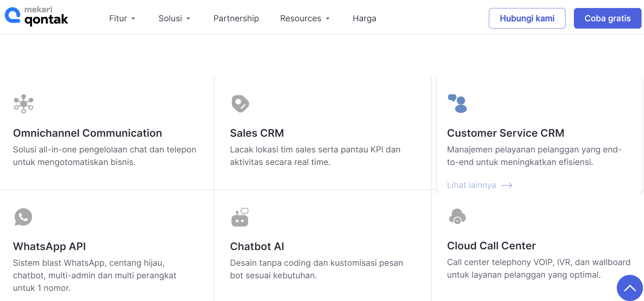Viewport: 644px width, 301px height.
Task: Click the scroll-to-top arrow button
Action: (x=630, y=288)
